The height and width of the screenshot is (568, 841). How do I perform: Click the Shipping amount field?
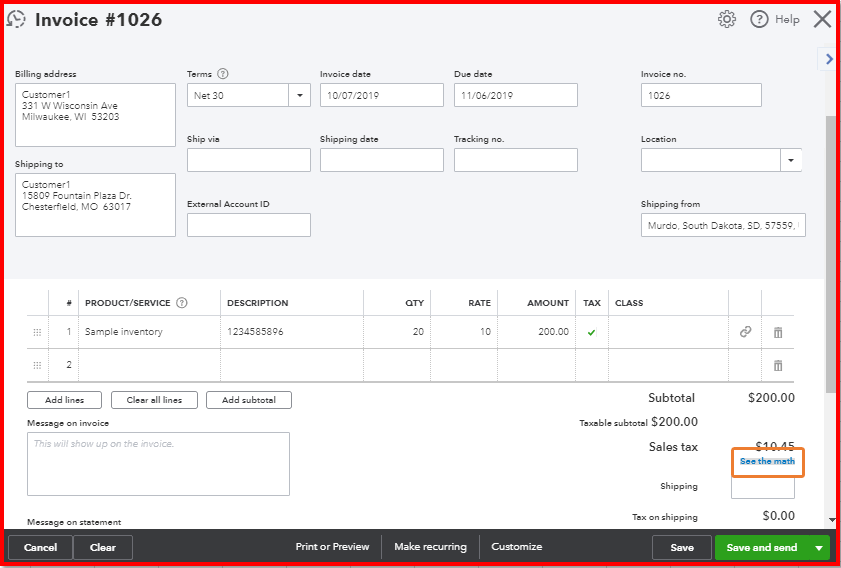tap(763, 488)
